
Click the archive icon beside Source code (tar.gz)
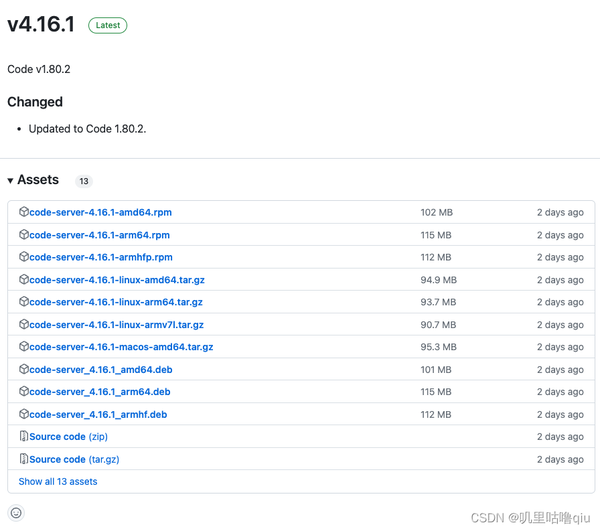(x=24, y=459)
